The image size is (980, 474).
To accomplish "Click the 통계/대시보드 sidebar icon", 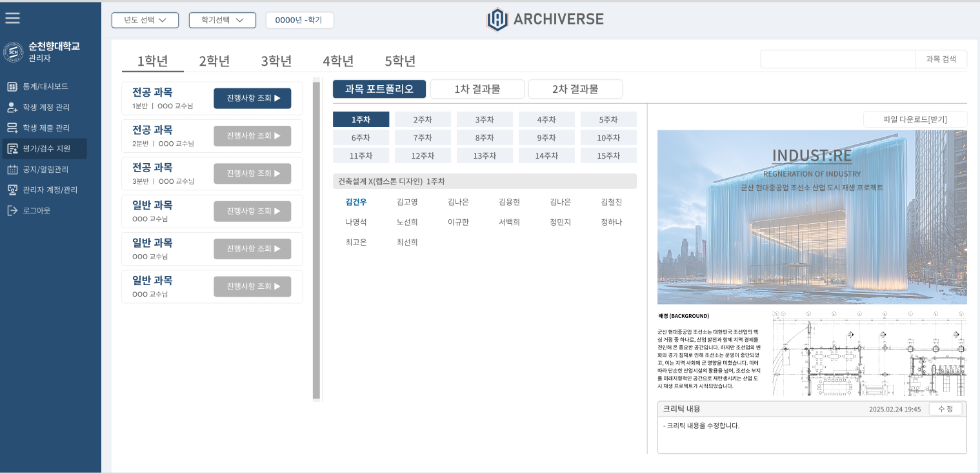I will coord(12,86).
